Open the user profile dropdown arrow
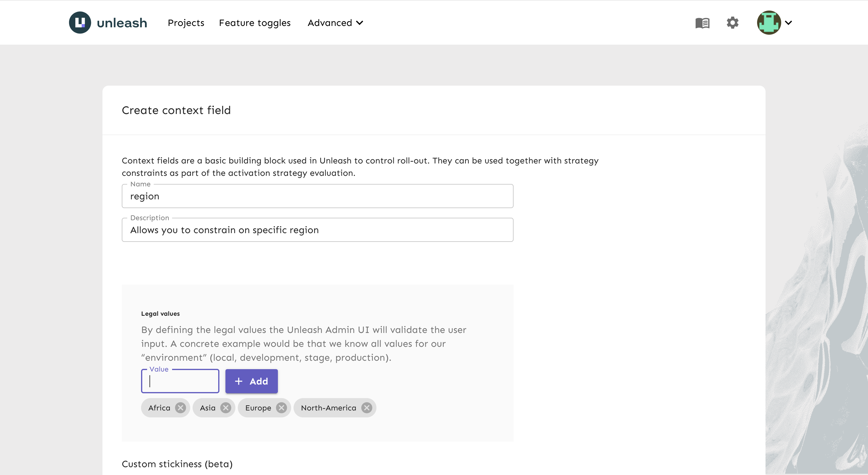Viewport: 868px width, 475px height. (x=788, y=23)
